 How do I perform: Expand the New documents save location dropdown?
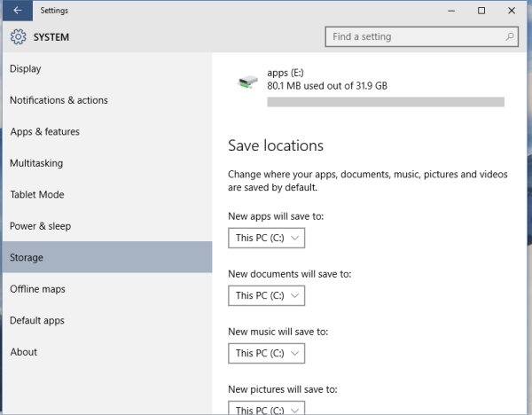pyautogui.click(x=266, y=295)
